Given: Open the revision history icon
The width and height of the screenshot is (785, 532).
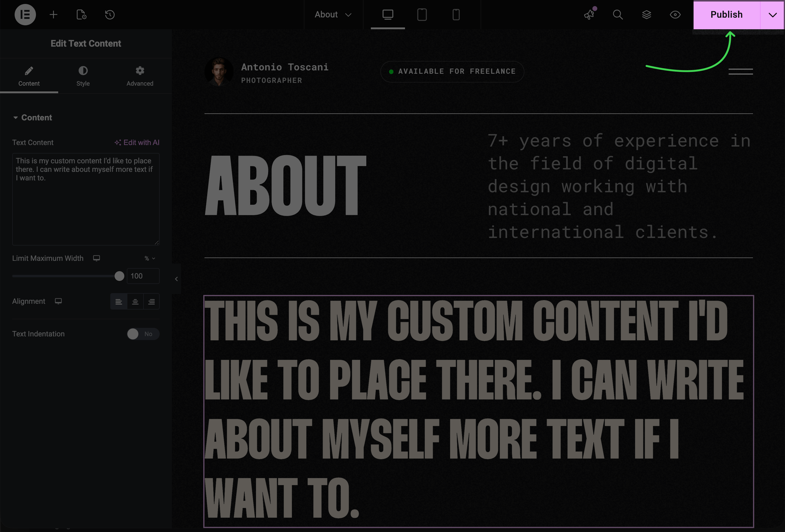Looking at the screenshot, I should [110, 15].
